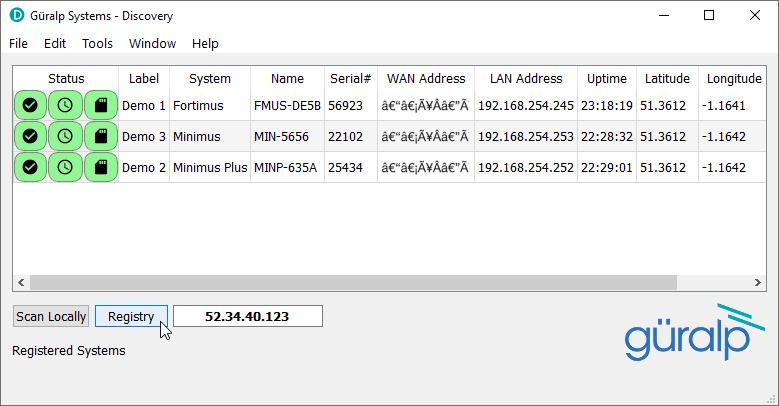Open the File menu

(18, 44)
